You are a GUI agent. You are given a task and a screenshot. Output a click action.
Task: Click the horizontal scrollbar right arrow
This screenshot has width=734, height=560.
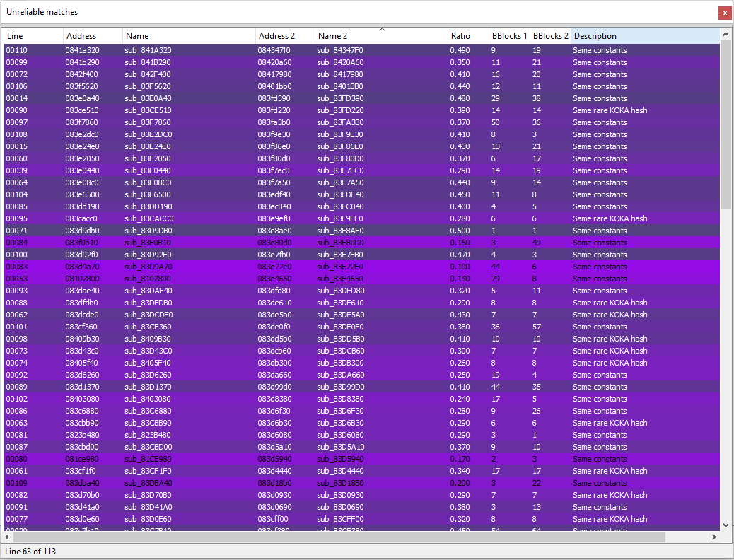pyautogui.click(x=714, y=537)
